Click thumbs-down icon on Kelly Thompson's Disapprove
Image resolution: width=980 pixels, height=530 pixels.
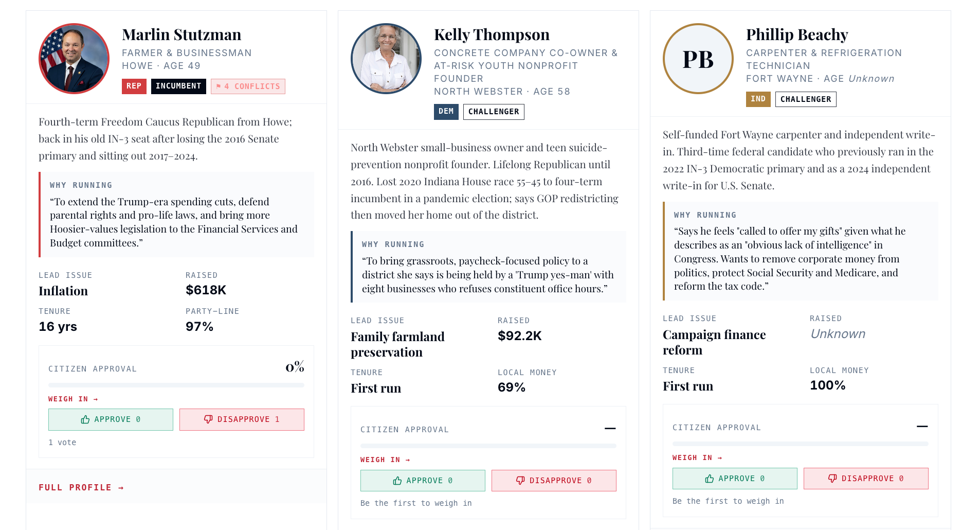520,481
